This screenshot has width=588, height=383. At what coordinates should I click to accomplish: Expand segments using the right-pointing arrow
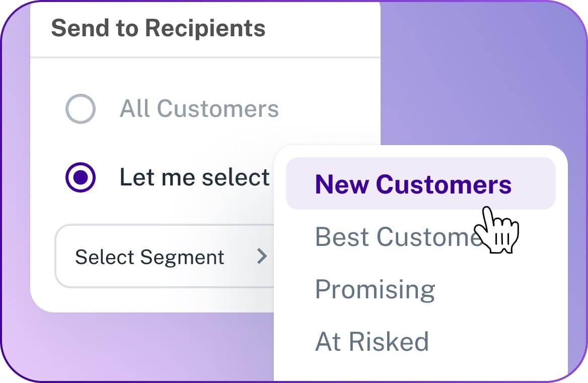point(262,257)
